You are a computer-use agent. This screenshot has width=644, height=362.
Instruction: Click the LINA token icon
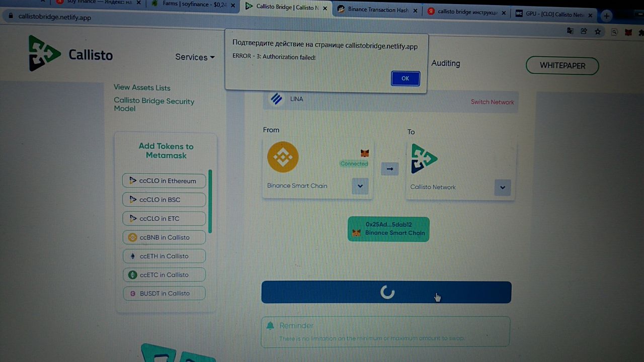tap(276, 99)
